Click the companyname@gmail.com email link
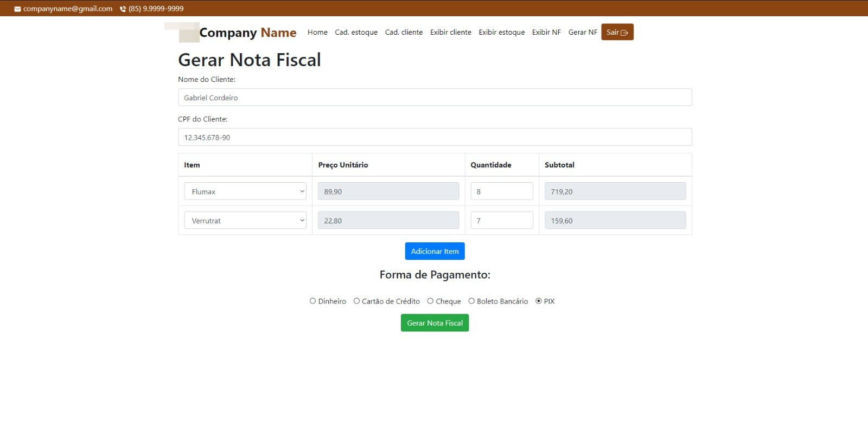The width and height of the screenshot is (868, 437). point(68,9)
